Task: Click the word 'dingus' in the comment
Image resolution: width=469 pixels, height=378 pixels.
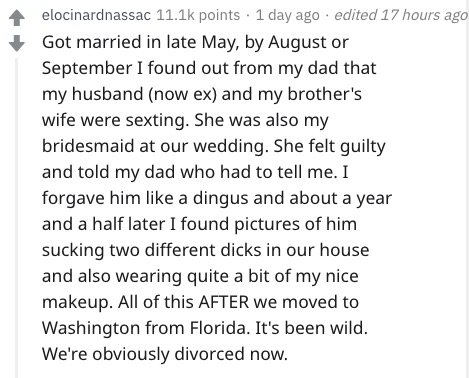Action: pyautogui.click(x=221, y=199)
